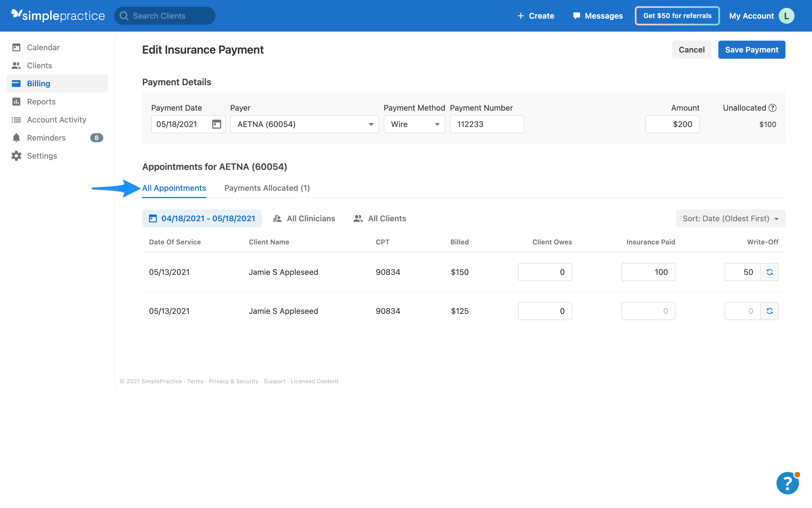The image size is (812, 508).
Task: Switch to the Payments Allocated tab
Action: 267,188
